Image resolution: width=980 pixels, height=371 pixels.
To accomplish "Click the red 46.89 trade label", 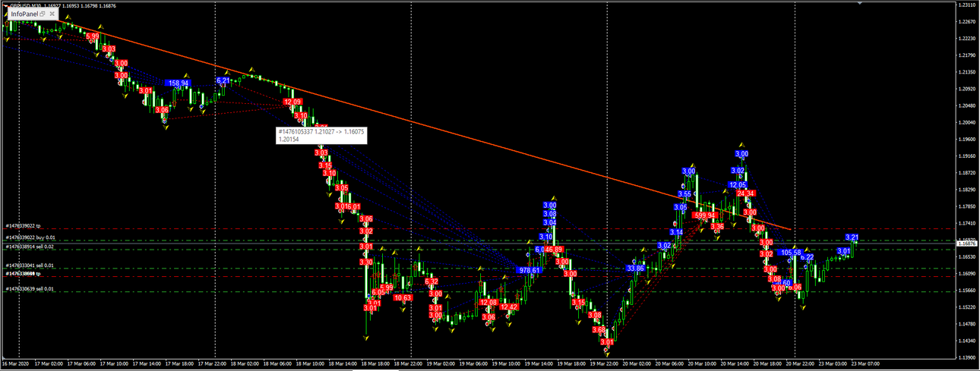I will point(554,250).
